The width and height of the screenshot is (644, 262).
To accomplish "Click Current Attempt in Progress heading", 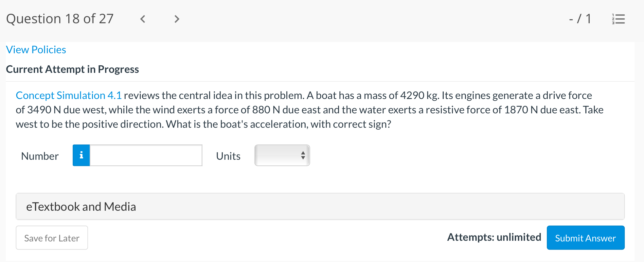I will tap(72, 69).
